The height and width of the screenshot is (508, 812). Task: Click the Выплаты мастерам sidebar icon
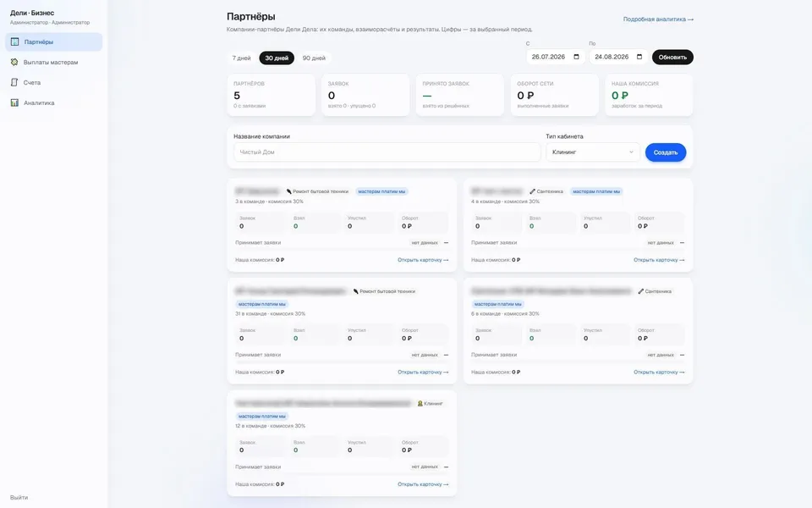(x=14, y=62)
